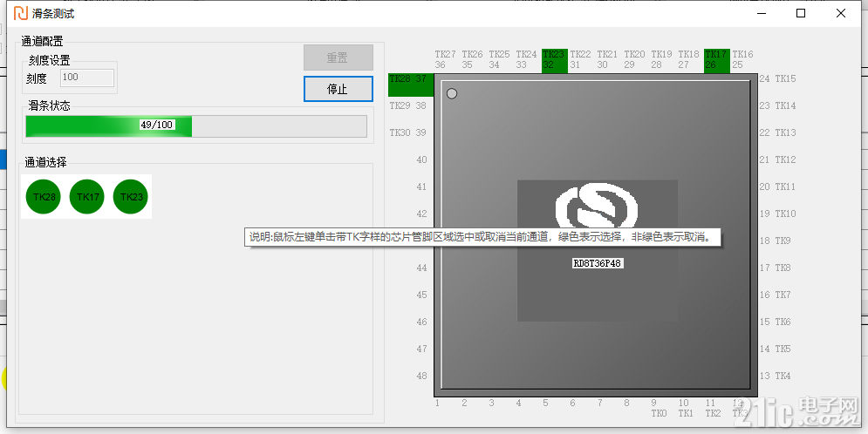Click the greyed 重置 button

(x=338, y=58)
